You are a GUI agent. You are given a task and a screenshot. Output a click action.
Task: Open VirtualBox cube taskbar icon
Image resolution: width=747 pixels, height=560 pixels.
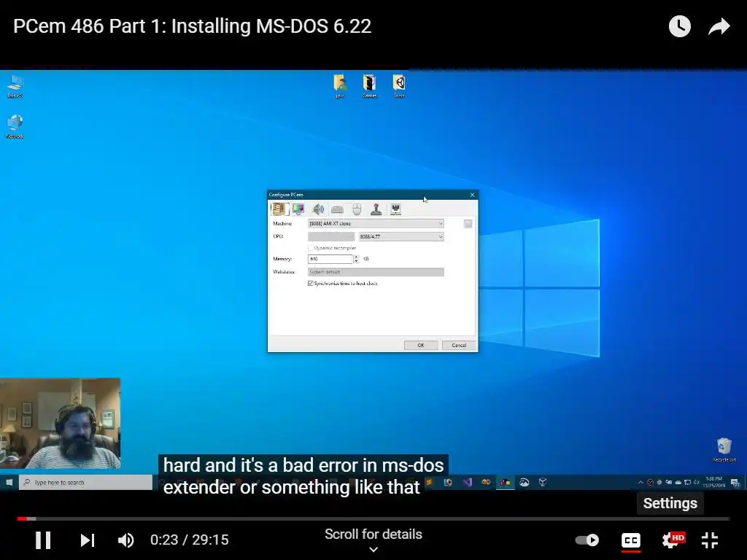pos(543,483)
